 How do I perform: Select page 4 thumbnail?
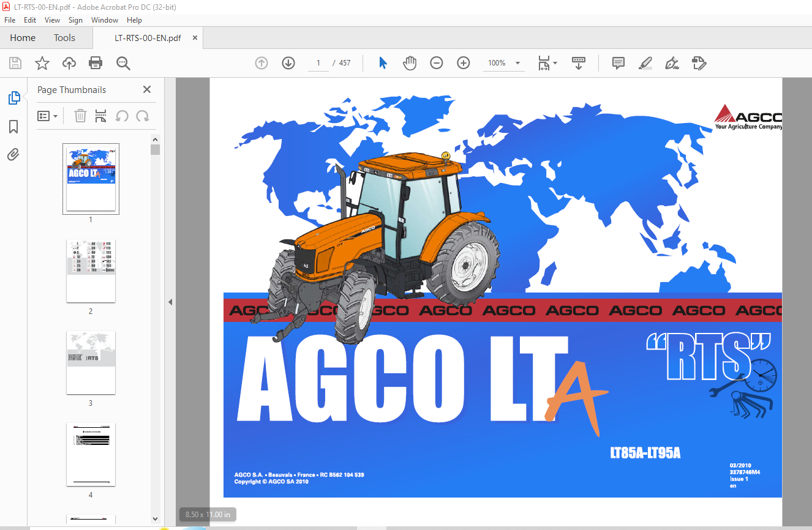pyautogui.click(x=91, y=455)
